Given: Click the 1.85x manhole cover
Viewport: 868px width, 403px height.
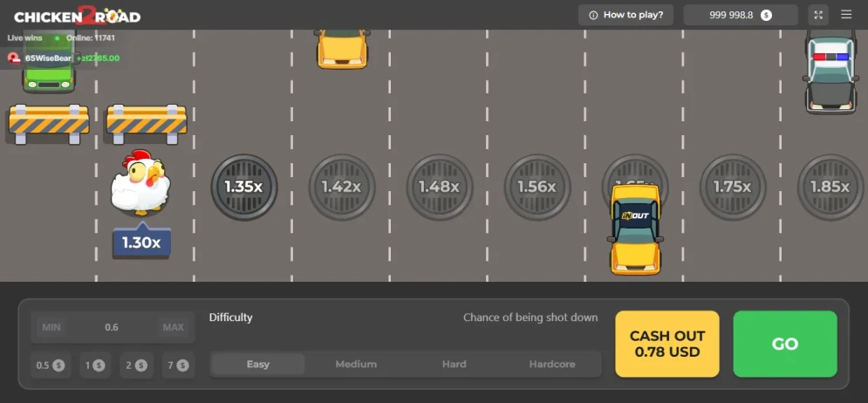Looking at the screenshot, I should (830, 187).
